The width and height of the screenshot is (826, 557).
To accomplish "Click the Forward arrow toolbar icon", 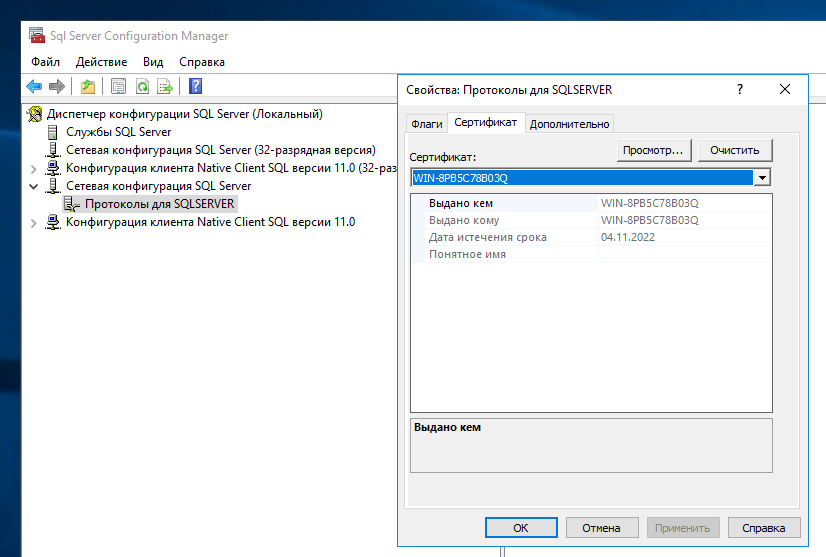I will click(x=56, y=86).
